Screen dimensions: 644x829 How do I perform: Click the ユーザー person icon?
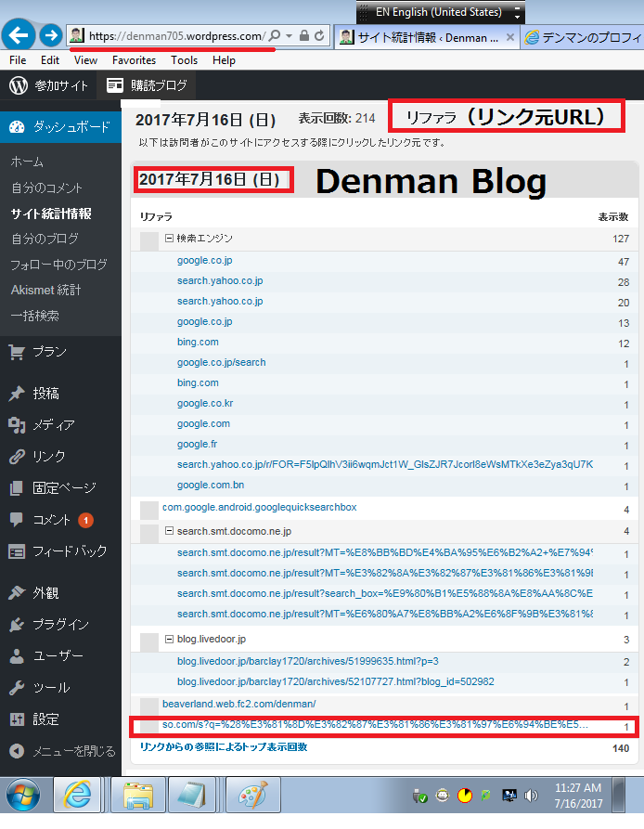click(x=17, y=656)
